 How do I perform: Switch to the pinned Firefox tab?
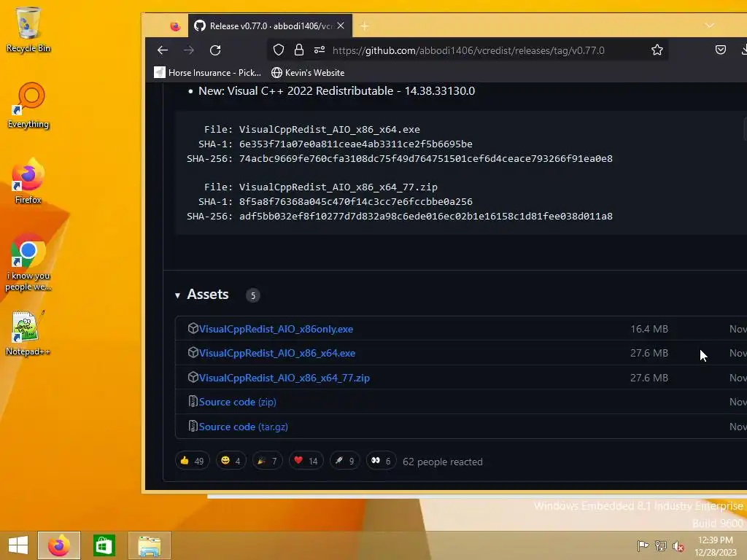click(175, 26)
